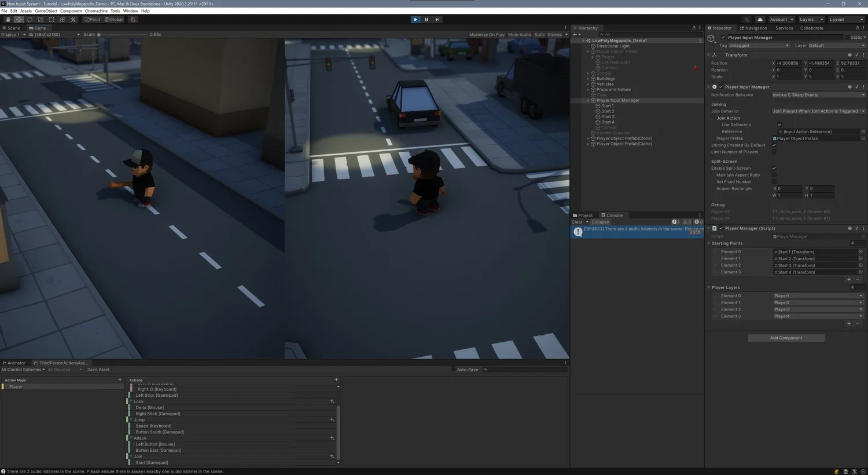Select Start 3 in the Hierarchy
The image size is (868, 475).
coord(606,116)
